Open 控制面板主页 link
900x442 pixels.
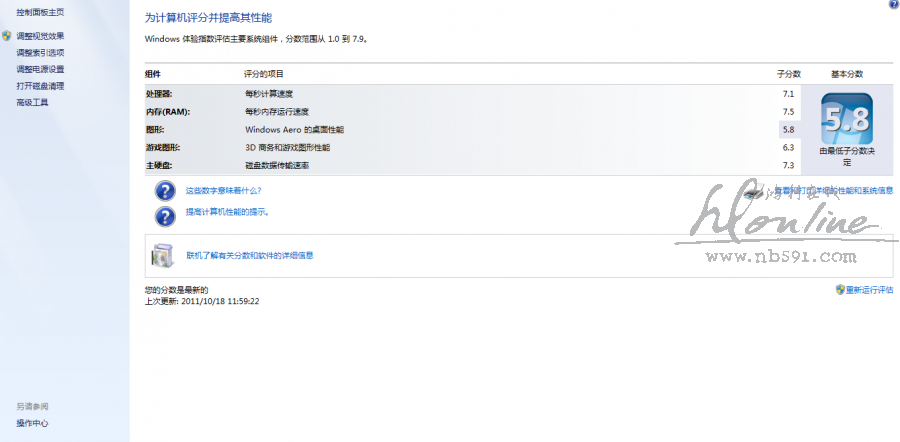(x=40, y=11)
